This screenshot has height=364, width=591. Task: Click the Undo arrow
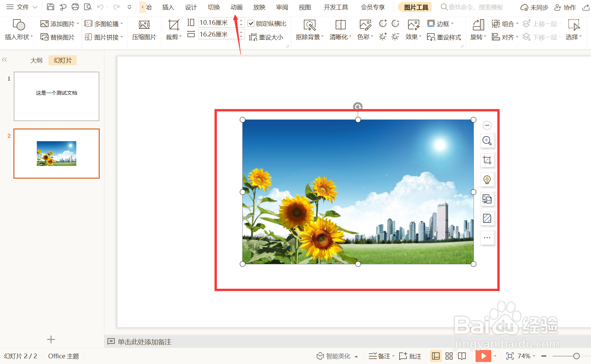(x=100, y=7)
